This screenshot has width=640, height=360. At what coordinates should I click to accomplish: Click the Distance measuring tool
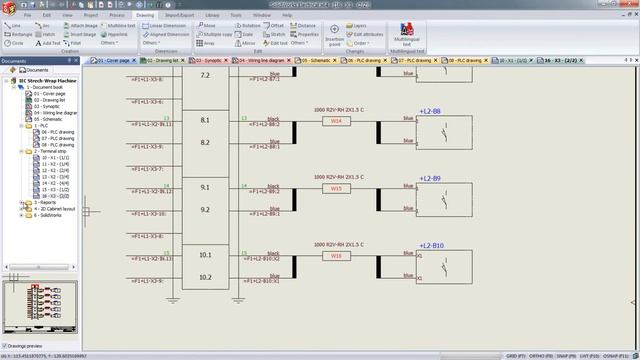click(x=303, y=25)
